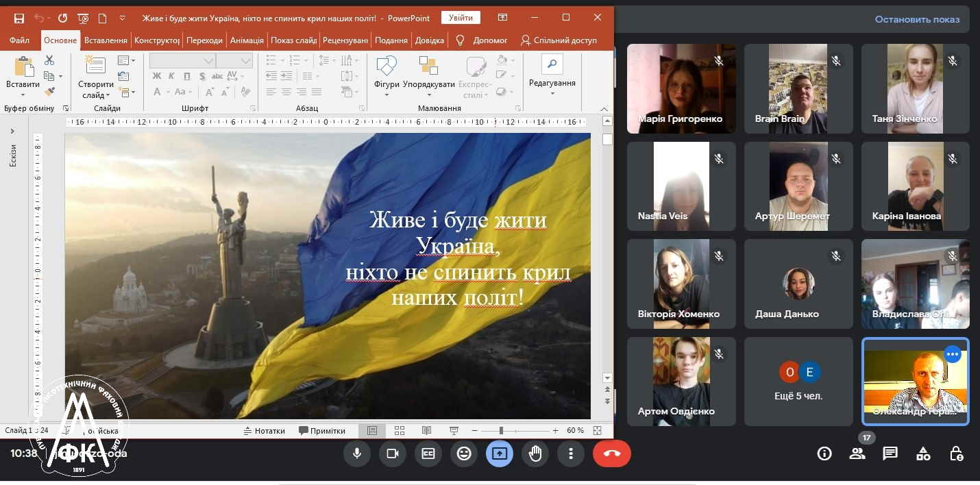Switch to Slide Sorter view
This screenshot has width=980, height=485.
(399, 431)
